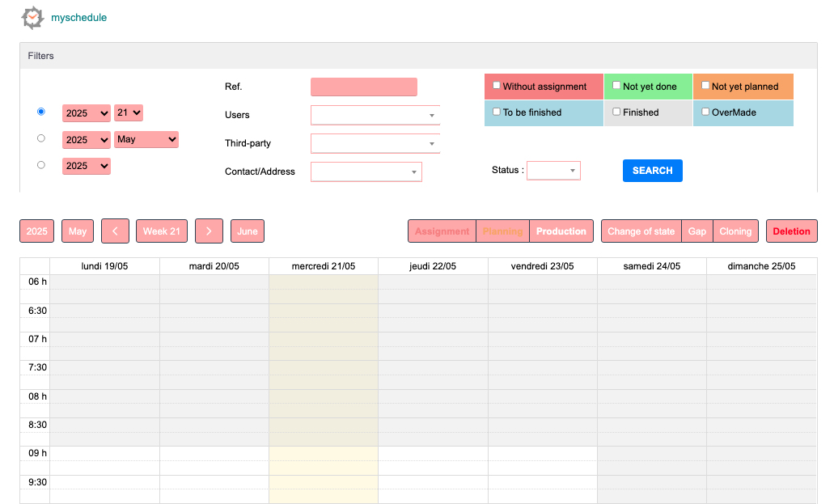Select the Planning mode tab
834x504 pixels.
click(502, 231)
